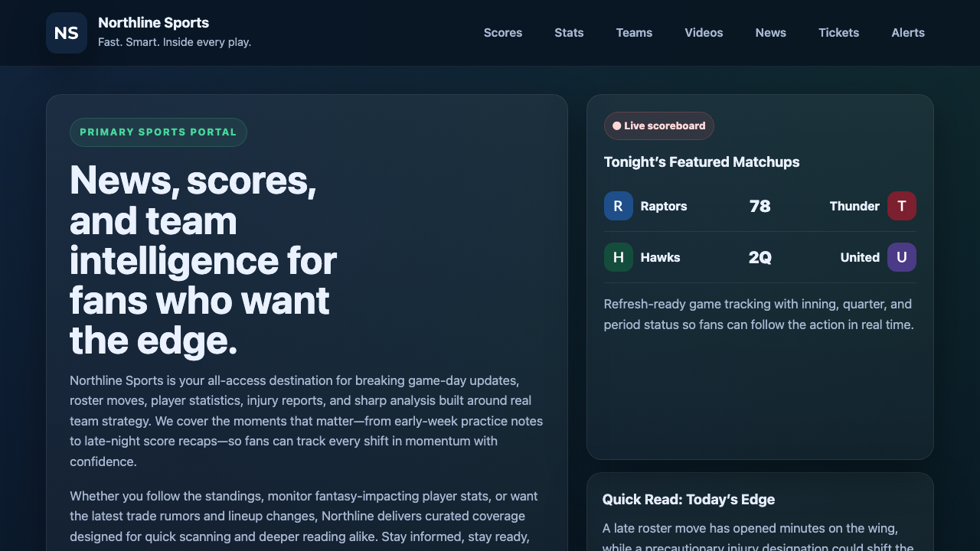980x551 pixels.
Task: Click the Northline Sports brand name
Action: [x=153, y=23]
